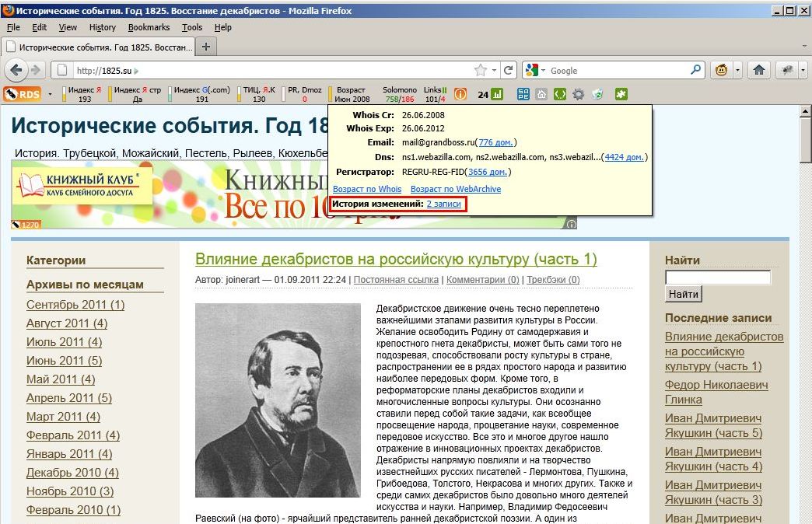Expand the Greasemonkey dropdown arrow
Image resolution: width=812 pixels, height=524 pixels.
click(737, 70)
